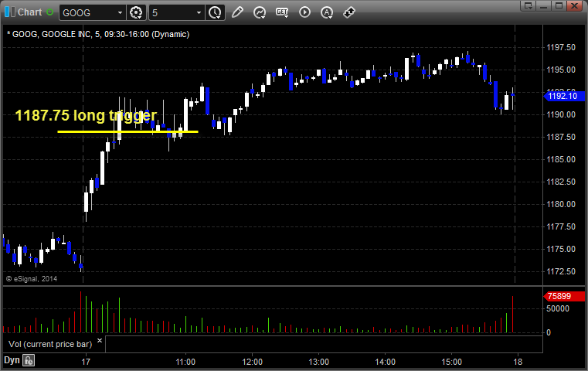Select the pencil drawing tool
Image resolution: width=588 pixels, height=371 pixels.
237,12
